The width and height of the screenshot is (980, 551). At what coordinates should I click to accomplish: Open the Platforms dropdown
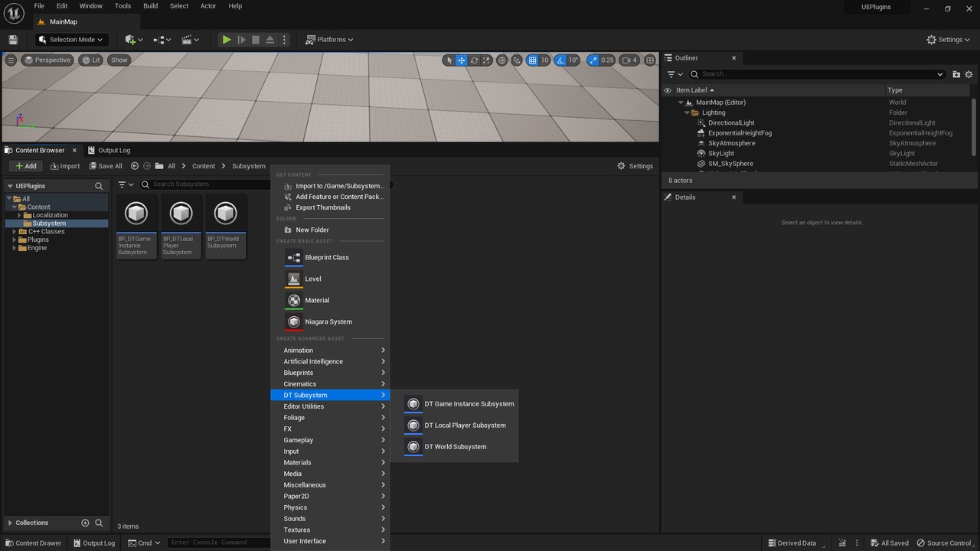[329, 40]
